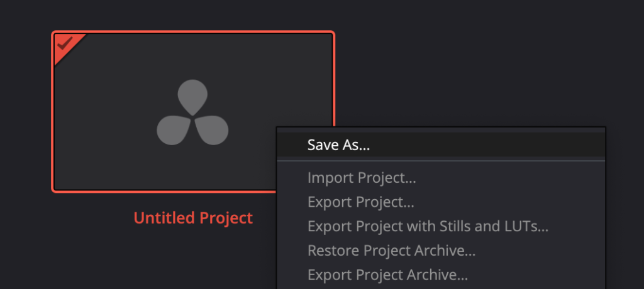The image size is (644, 289).
Task: Click the separator line under Save As...
Action: (x=440, y=161)
